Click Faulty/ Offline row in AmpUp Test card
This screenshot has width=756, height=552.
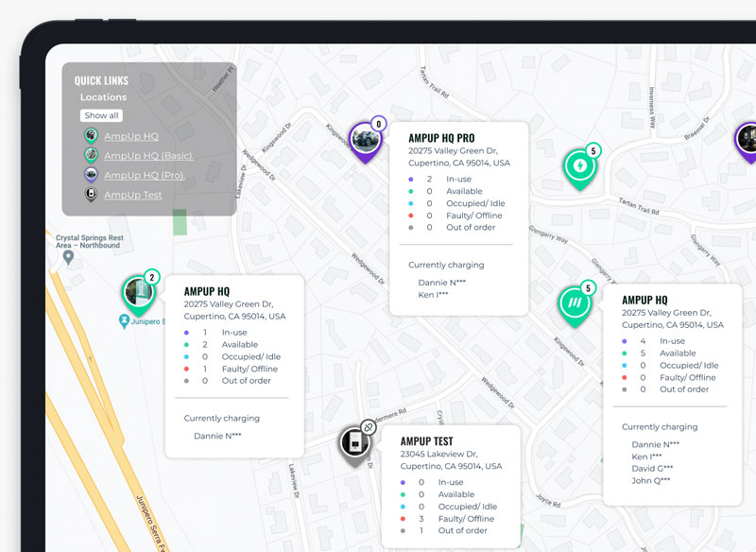point(447,519)
